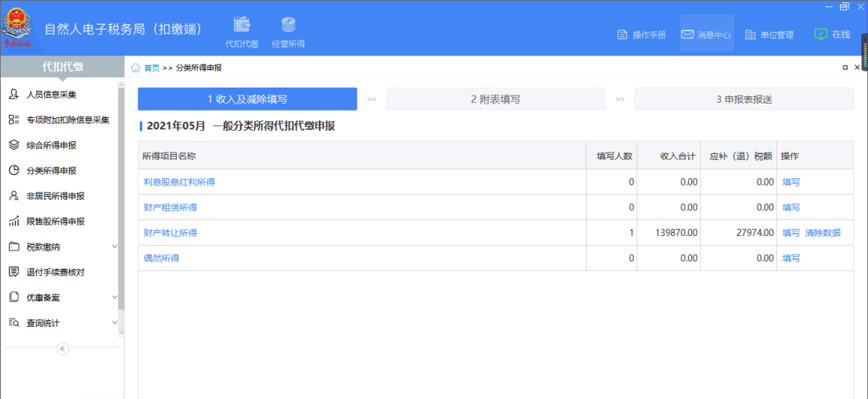Open the 操作手册 manual icon

pyautogui.click(x=622, y=35)
